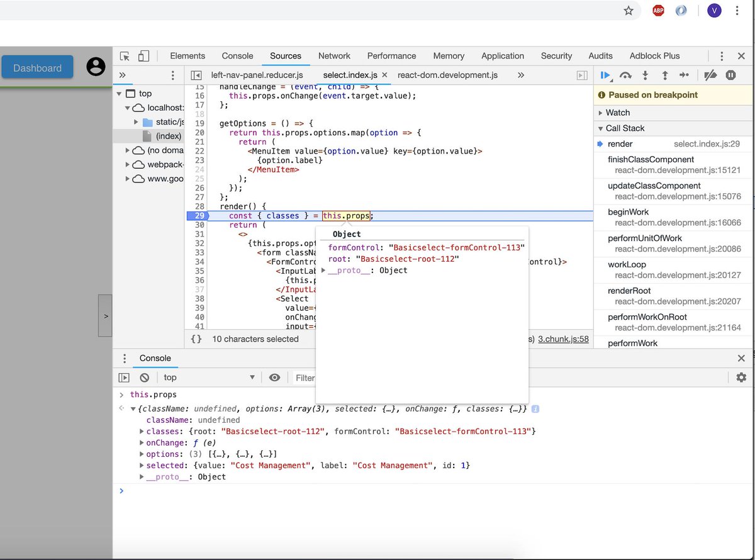Open the Security tab
The height and width of the screenshot is (560, 755).
[x=557, y=56]
